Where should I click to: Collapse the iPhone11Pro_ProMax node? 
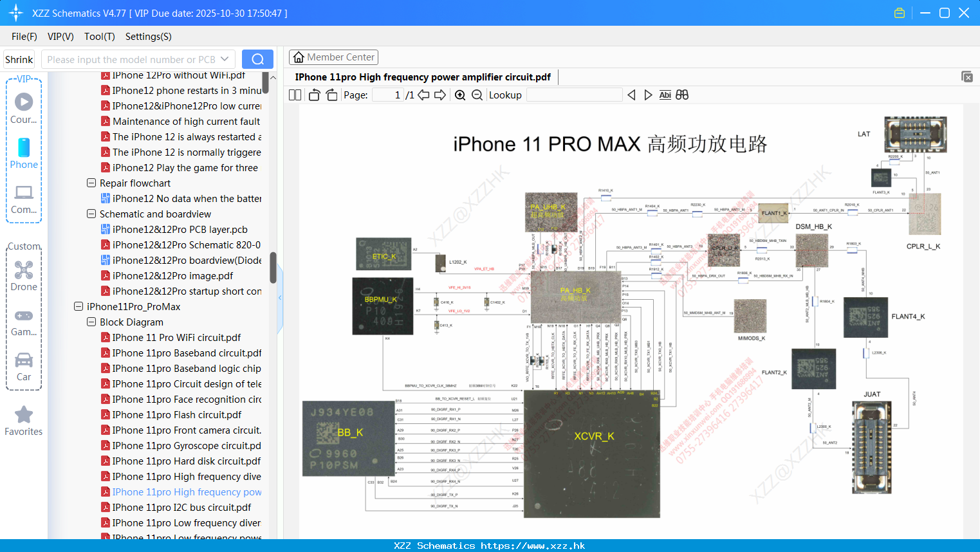[x=79, y=306]
